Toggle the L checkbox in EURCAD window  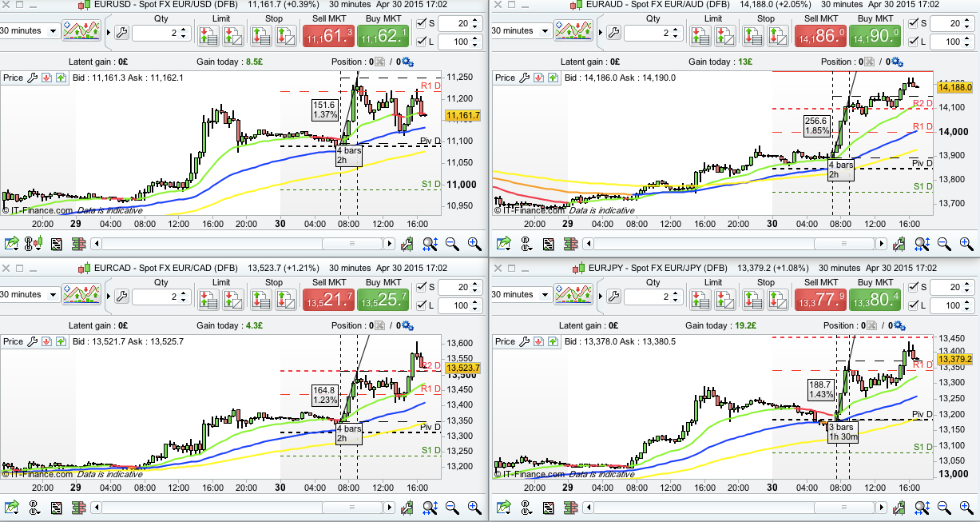tap(423, 305)
